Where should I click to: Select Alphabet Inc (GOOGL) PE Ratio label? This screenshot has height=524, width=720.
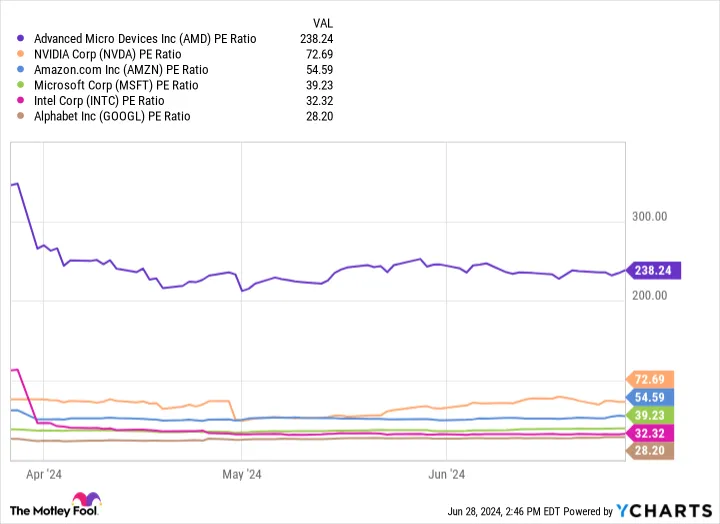(x=111, y=116)
